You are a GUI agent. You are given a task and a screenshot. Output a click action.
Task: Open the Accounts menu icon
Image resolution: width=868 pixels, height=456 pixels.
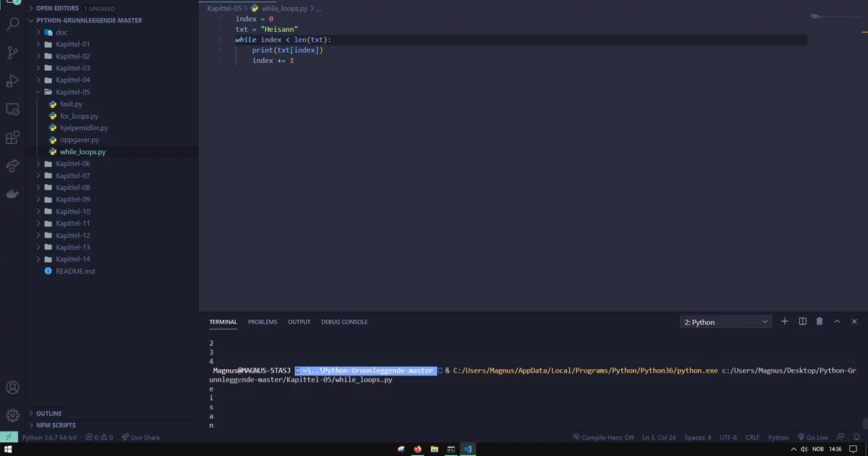12,389
